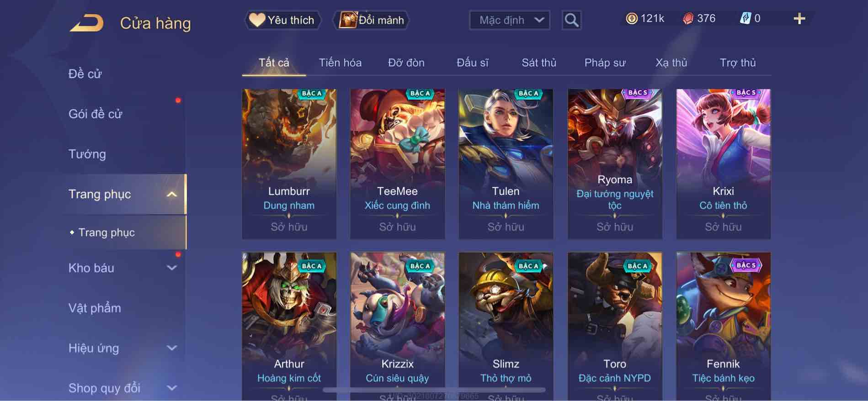The image size is (868, 401).
Task: Tap the red ruby balance icon
Action: click(688, 18)
